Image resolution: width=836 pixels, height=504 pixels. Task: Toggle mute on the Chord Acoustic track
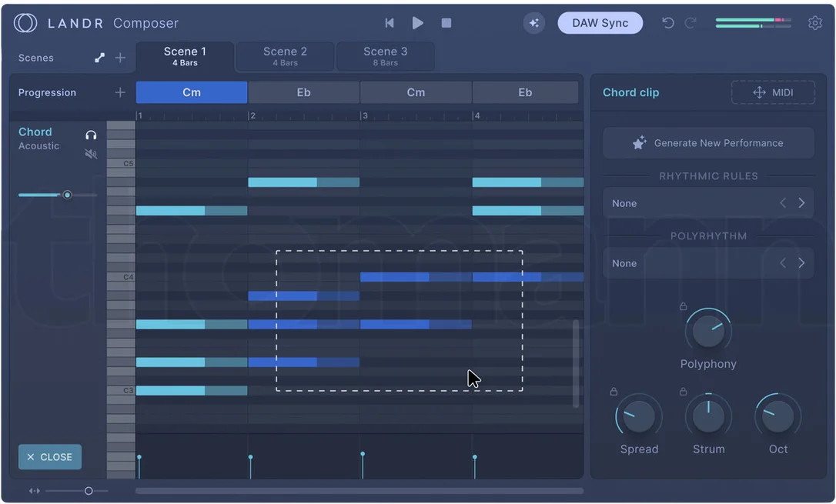point(91,154)
